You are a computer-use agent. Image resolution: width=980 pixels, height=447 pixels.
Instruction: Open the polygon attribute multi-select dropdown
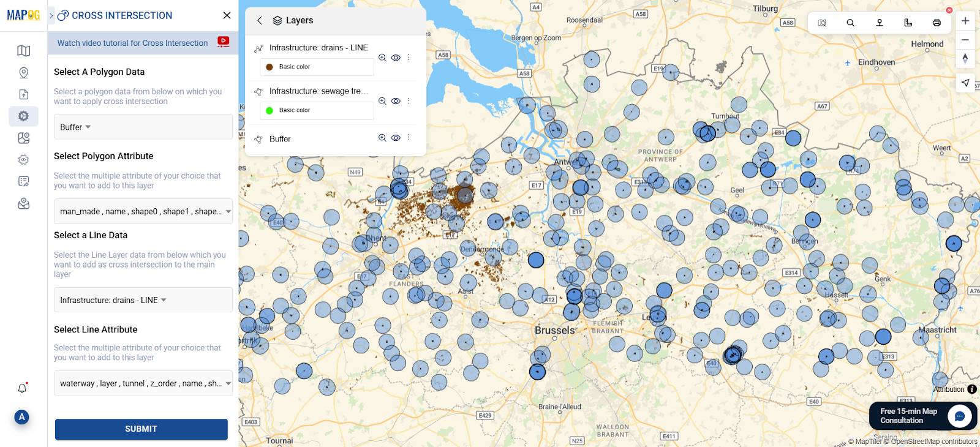143,211
